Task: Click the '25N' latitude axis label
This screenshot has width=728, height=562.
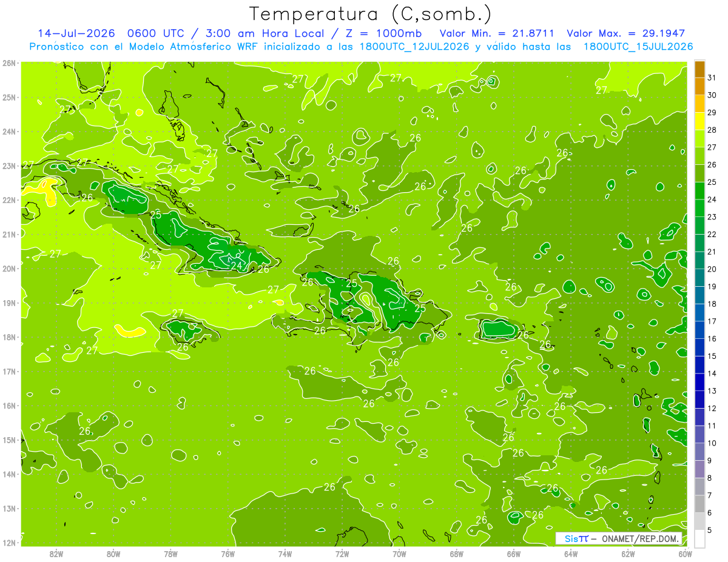Action: click(9, 97)
